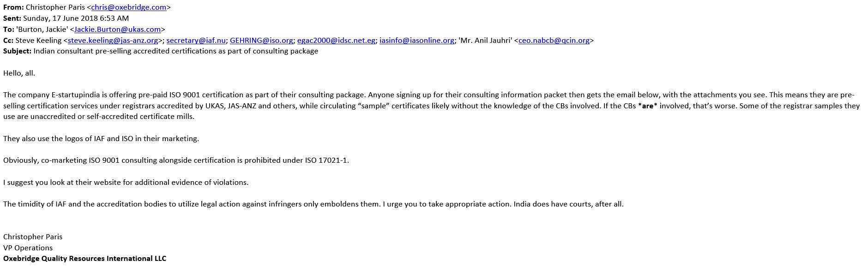
Task: Click the bold "From:" header label
Action: [x=13, y=7]
